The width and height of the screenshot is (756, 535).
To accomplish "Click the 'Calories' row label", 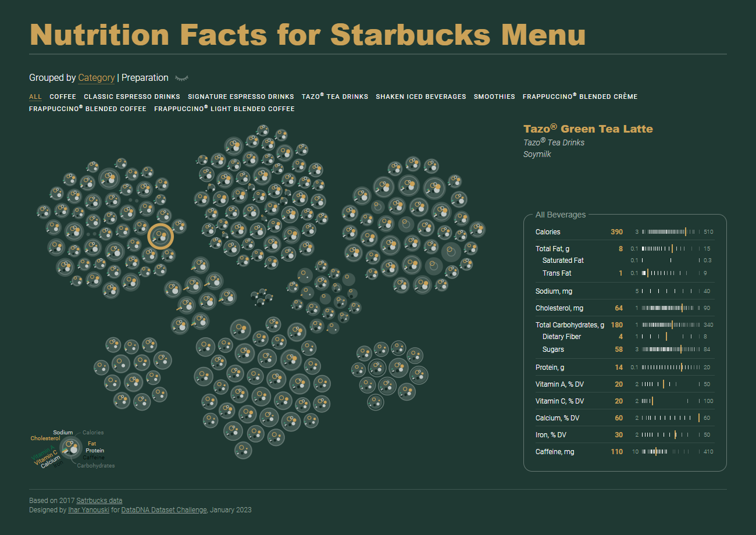I will pos(548,232).
